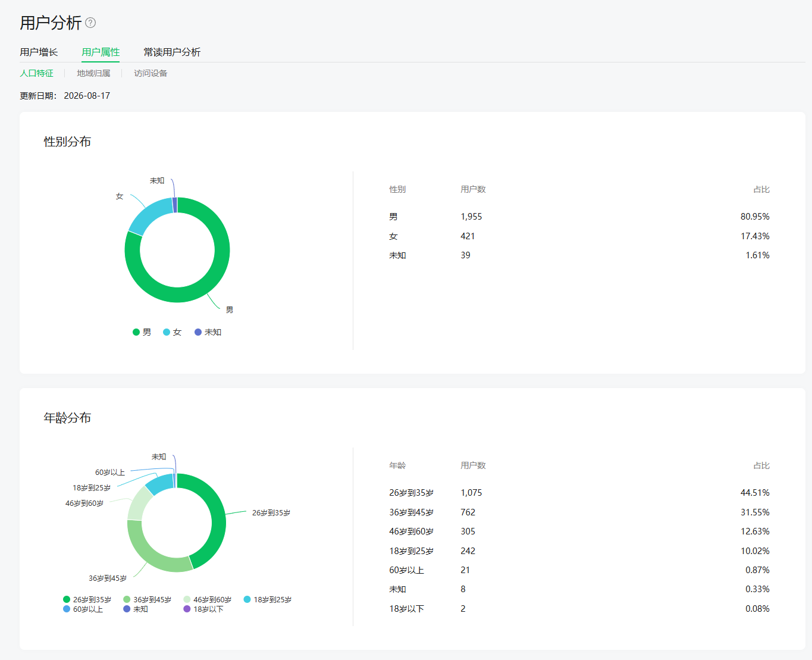Switch to the 用户增长 tab
Viewport: 812px width, 660px height.
pyautogui.click(x=39, y=52)
